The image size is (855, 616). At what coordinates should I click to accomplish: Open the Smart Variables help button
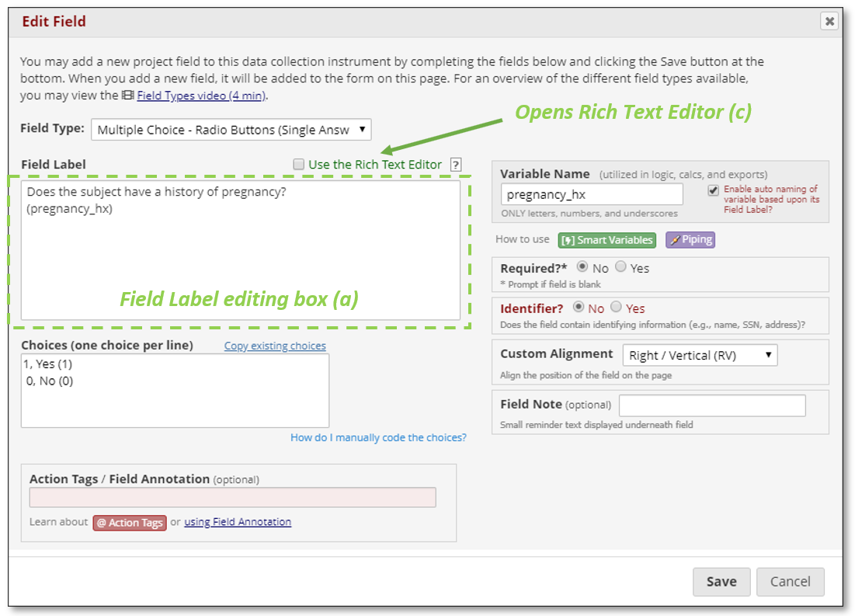click(606, 240)
